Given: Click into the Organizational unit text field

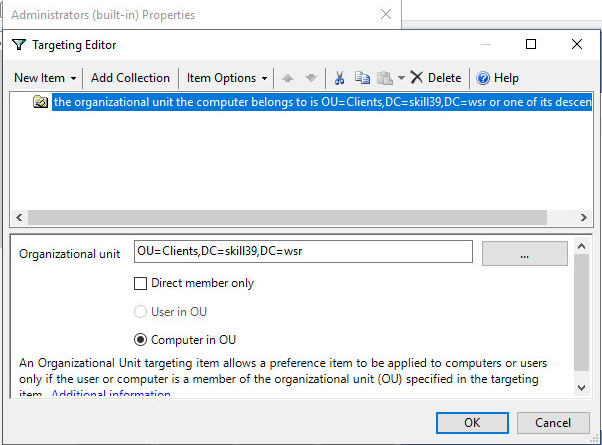Looking at the screenshot, I should pos(303,251).
